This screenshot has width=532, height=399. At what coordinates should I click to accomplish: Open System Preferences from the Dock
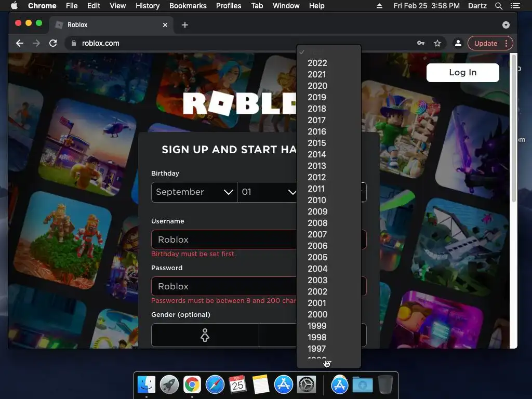click(307, 384)
